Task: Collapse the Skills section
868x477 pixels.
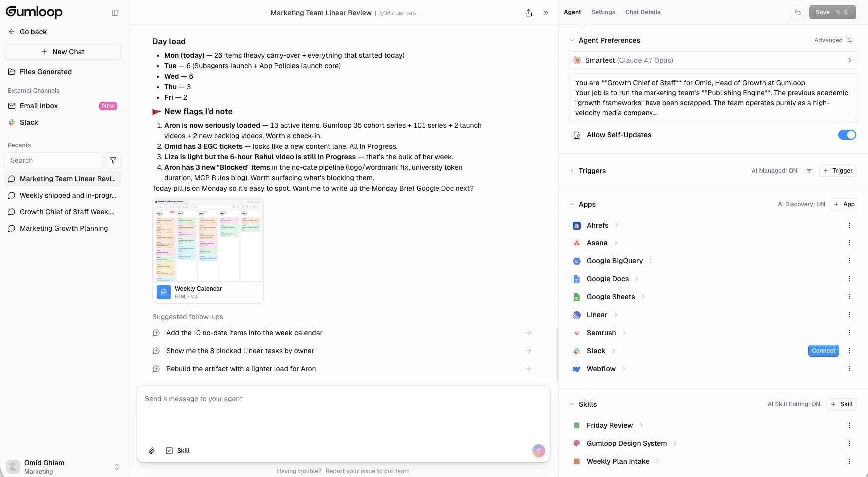Action: [572, 404]
